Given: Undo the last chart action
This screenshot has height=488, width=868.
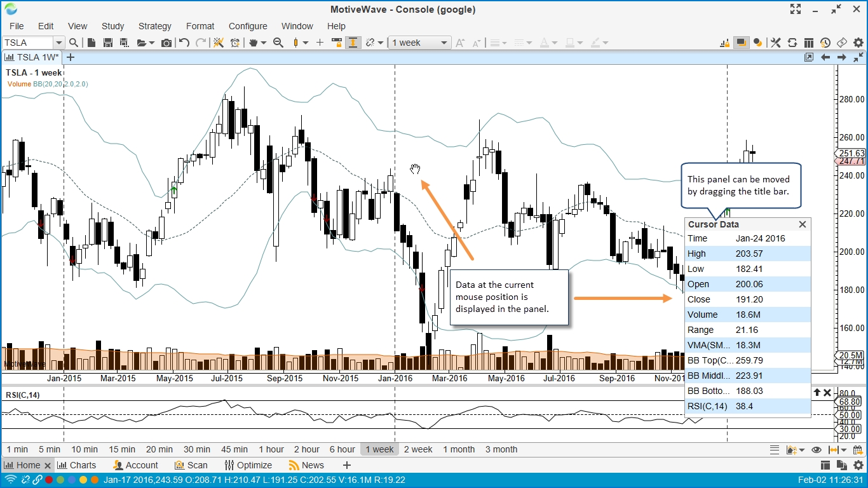Looking at the screenshot, I should click(x=184, y=43).
